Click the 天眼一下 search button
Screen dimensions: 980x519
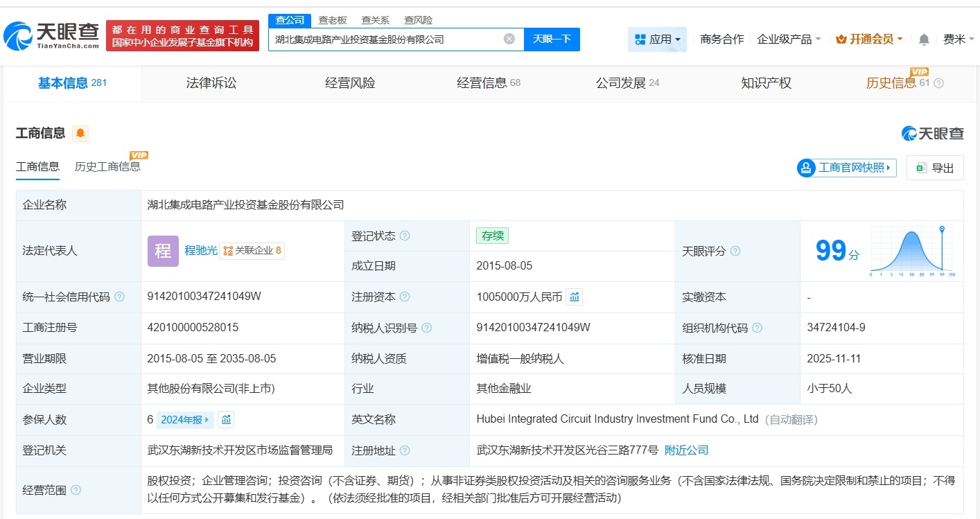[x=552, y=39]
